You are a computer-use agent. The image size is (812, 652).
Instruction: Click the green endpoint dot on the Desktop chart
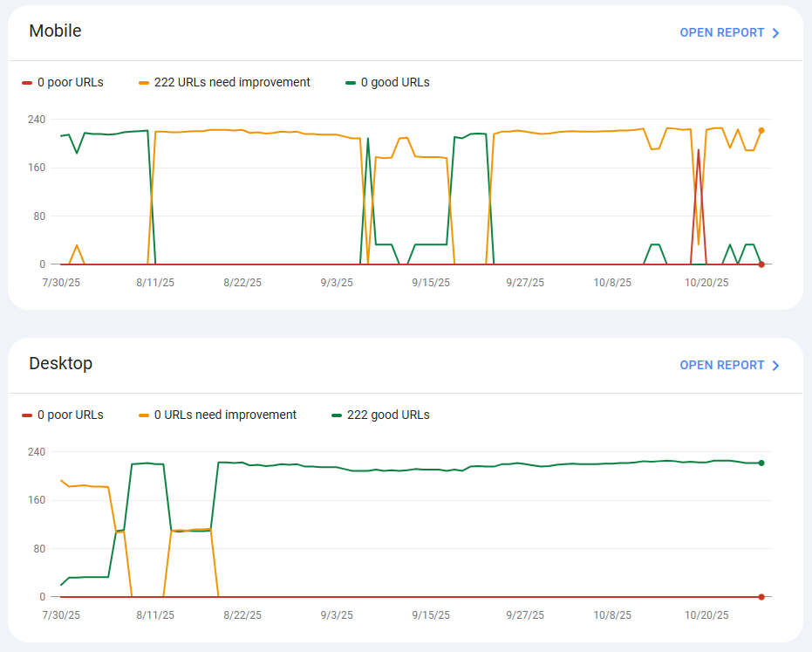[761, 463]
